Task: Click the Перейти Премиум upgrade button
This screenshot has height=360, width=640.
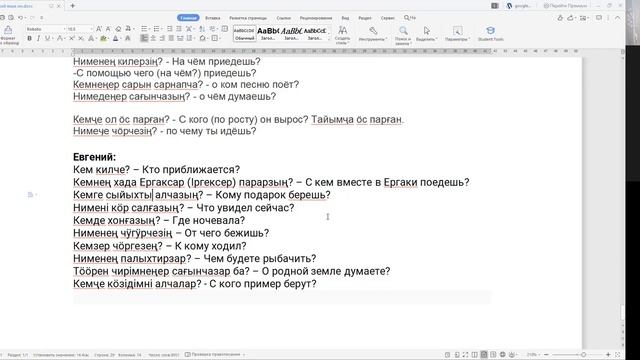Action: pyautogui.click(x=565, y=6)
